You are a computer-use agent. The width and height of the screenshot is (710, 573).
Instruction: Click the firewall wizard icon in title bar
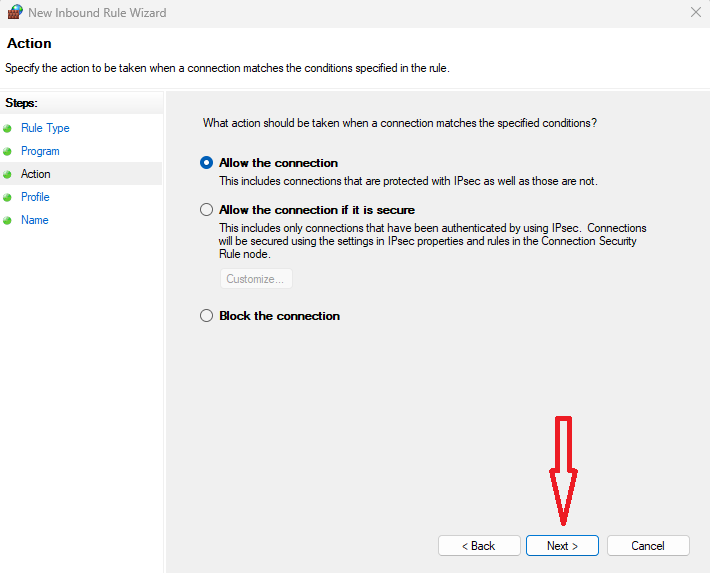tap(14, 13)
